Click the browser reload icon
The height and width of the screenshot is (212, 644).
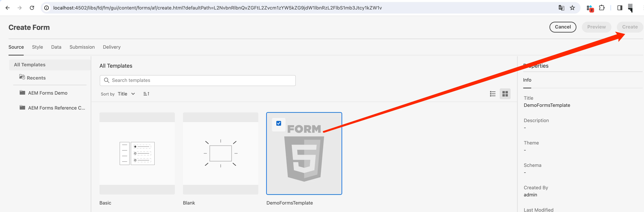pyautogui.click(x=32, y=8)
